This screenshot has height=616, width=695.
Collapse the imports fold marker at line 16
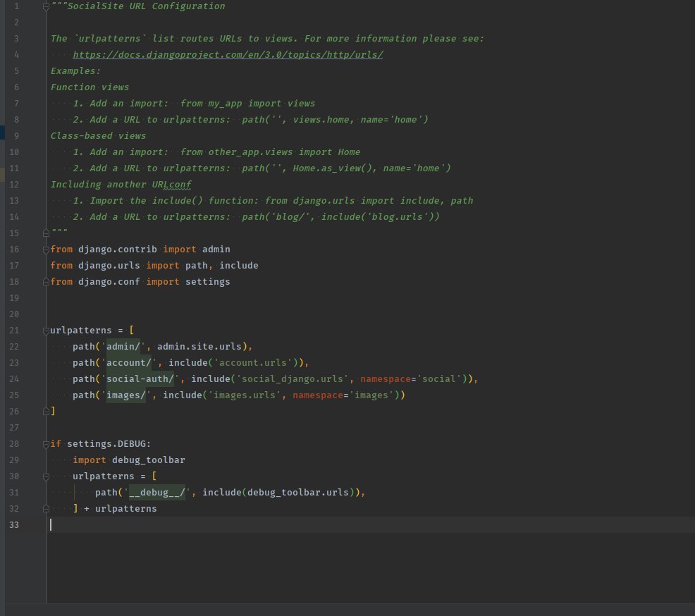[x=46, y=250]
